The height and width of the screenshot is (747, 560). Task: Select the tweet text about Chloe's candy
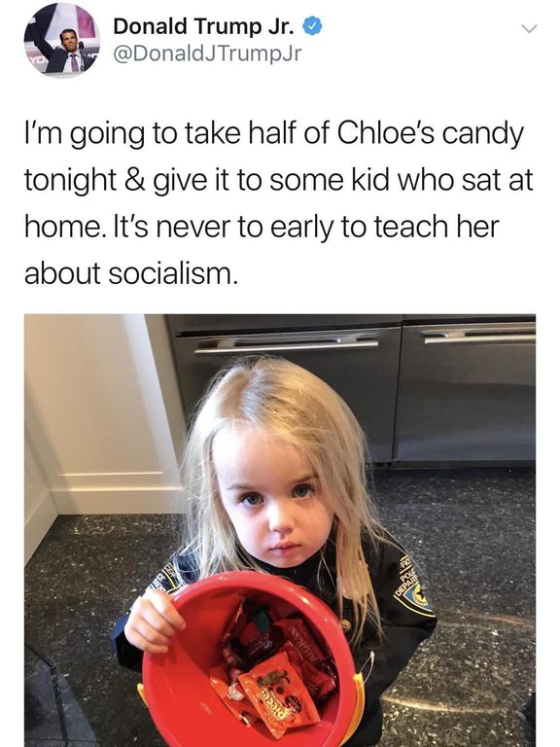point(279,203)
